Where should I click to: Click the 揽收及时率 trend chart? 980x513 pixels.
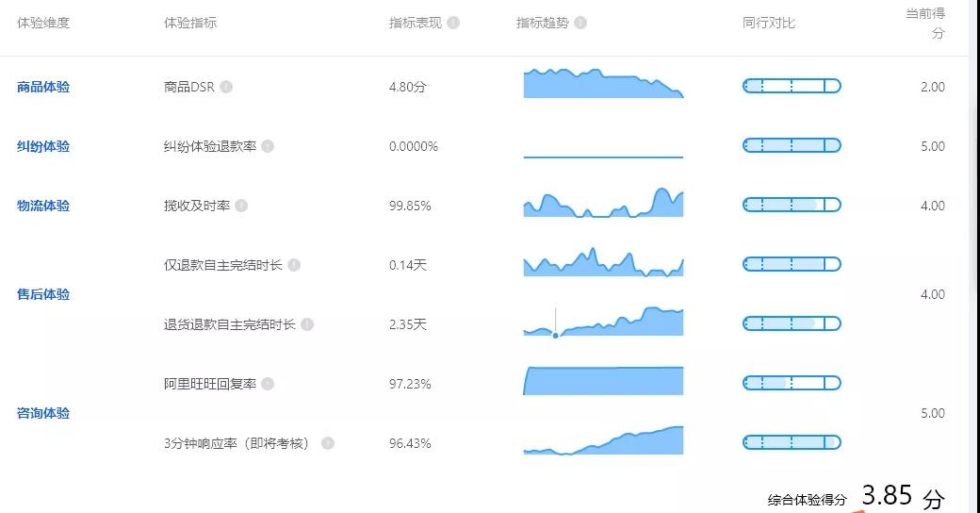pyautogui.click(x=603, y=202)
